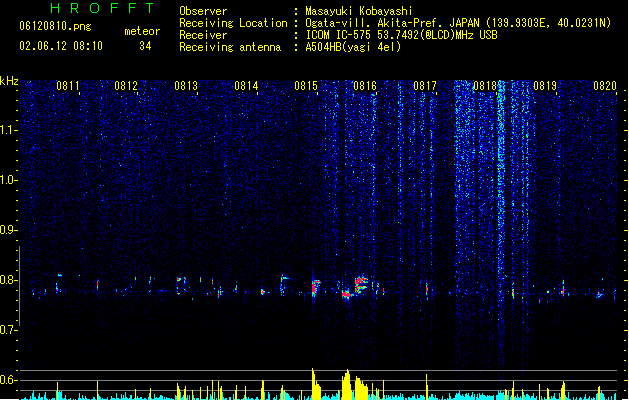Click the 0.9 kHz axis label
The height and width of the screenshot is (400, 629).
8,230
